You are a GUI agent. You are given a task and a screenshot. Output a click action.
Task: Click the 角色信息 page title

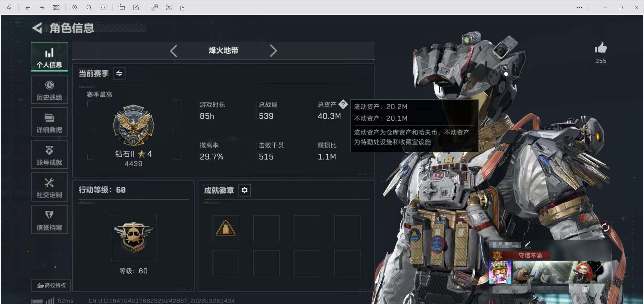point(72,28)
